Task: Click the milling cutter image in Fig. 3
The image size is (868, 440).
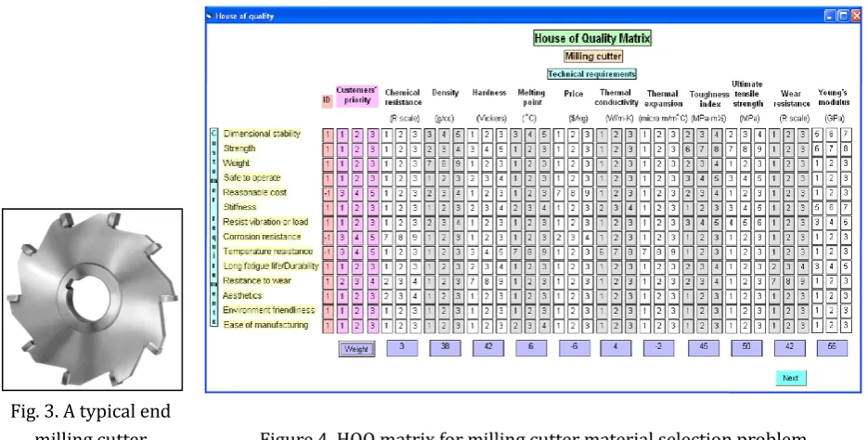Action: pos(92,299)
